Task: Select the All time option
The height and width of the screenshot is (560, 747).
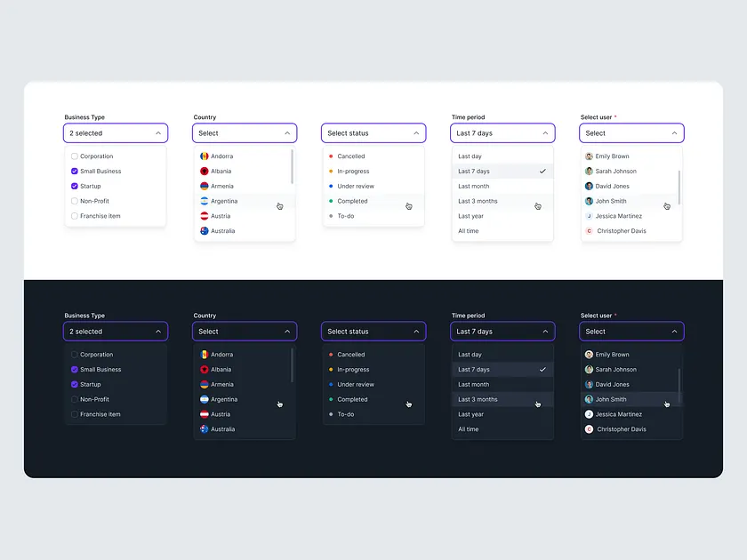Action: click(x=469, y=230)
